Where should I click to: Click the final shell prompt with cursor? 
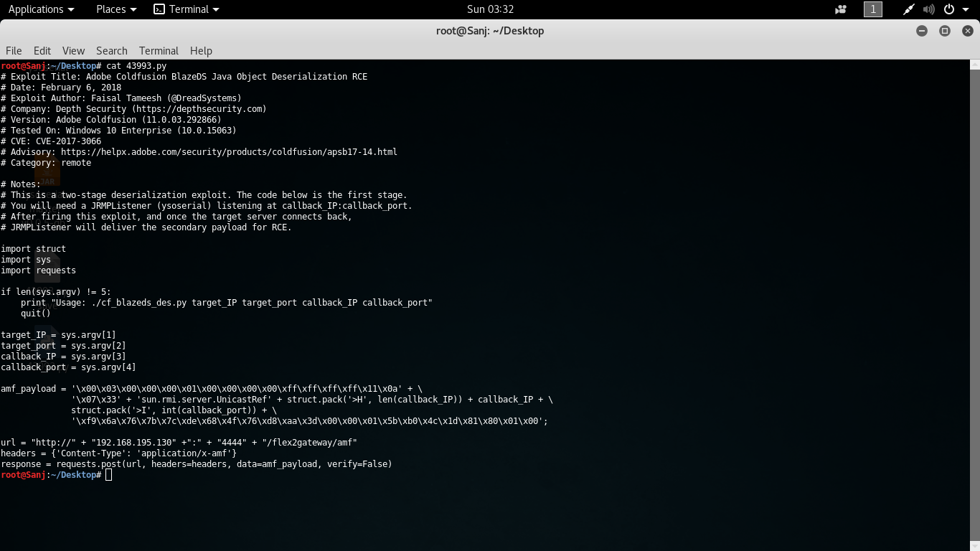56,475
